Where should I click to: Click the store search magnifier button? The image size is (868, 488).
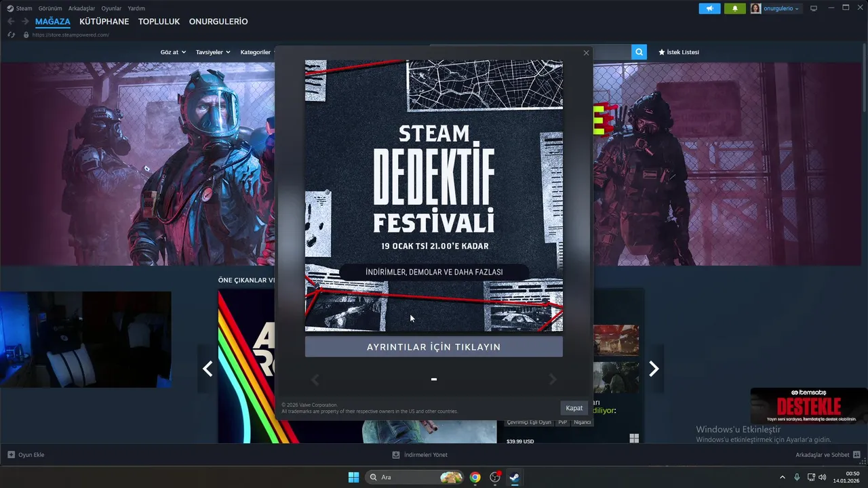(x=639, y=52)
